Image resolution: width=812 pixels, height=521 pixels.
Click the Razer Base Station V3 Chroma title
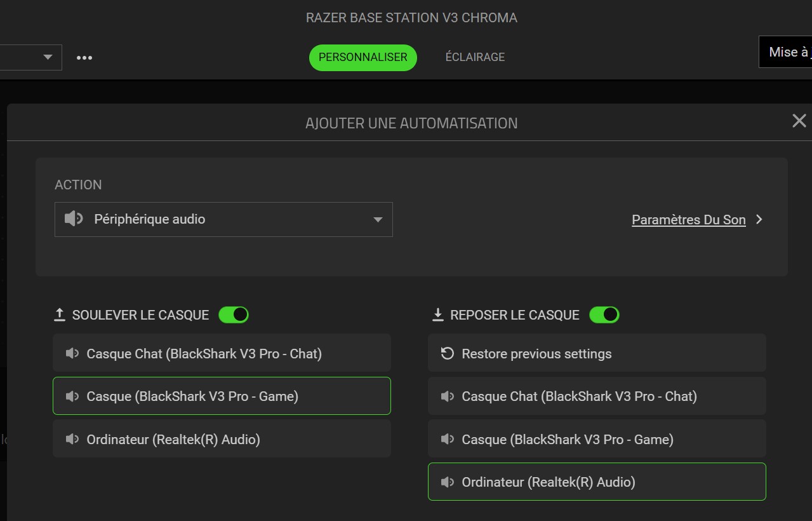(411, 18)
